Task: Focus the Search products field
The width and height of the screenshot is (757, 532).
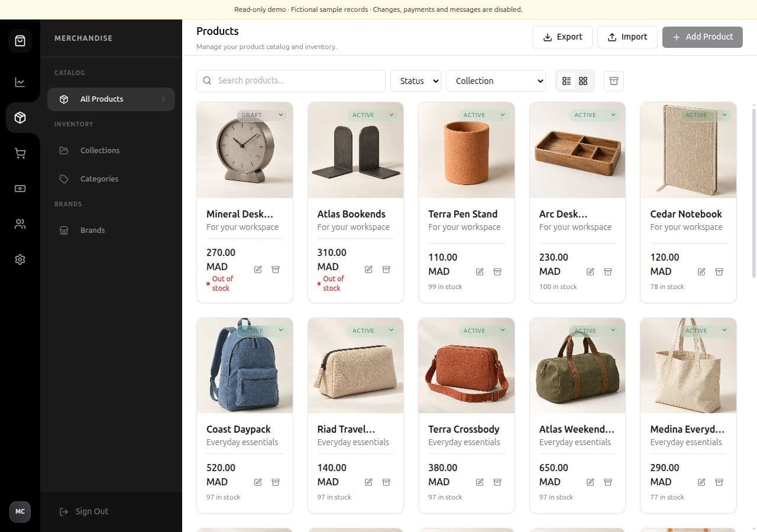Action: [291, 81]
